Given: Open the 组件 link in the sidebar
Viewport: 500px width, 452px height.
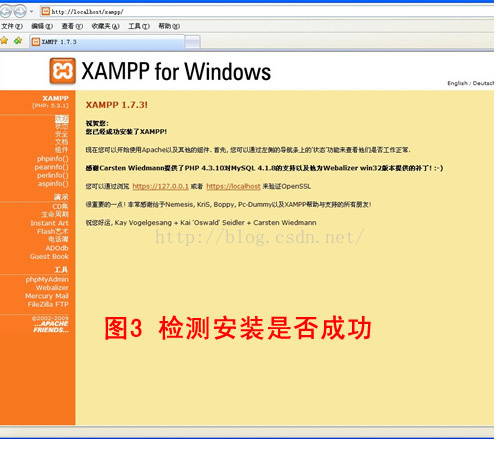Looking at the screenshot, I should coord(62,150).
